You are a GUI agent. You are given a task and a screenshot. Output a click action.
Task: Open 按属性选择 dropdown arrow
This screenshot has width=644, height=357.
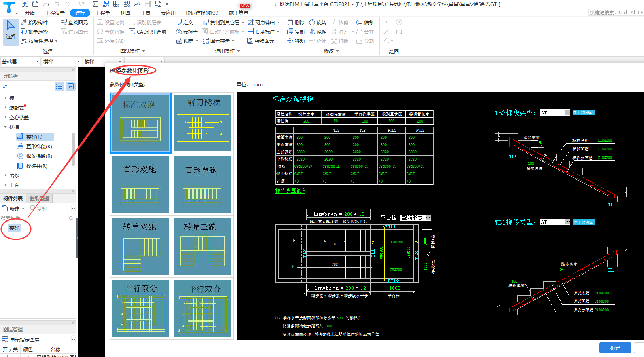pos(57,41)
